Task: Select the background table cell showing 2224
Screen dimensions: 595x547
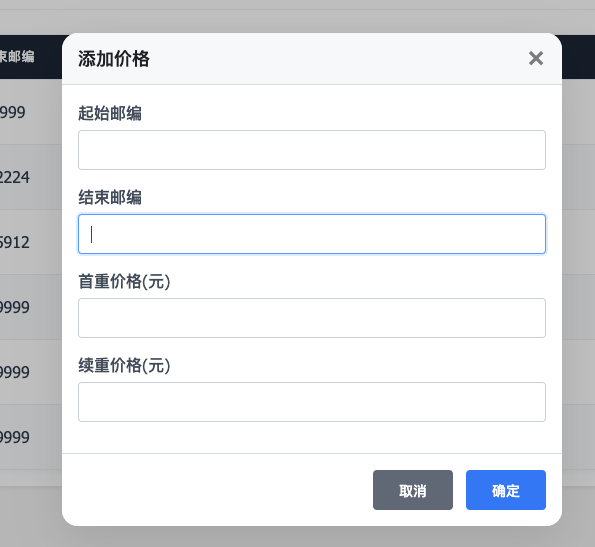Action: (x=14, y=177)
